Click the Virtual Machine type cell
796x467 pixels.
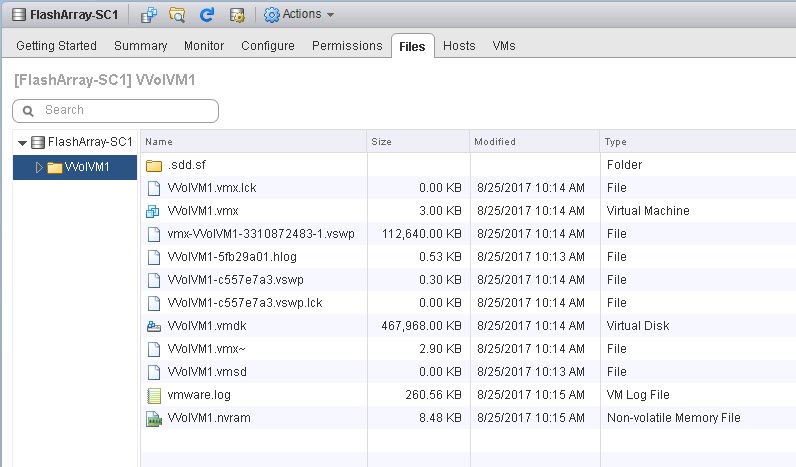click(648, 211)
